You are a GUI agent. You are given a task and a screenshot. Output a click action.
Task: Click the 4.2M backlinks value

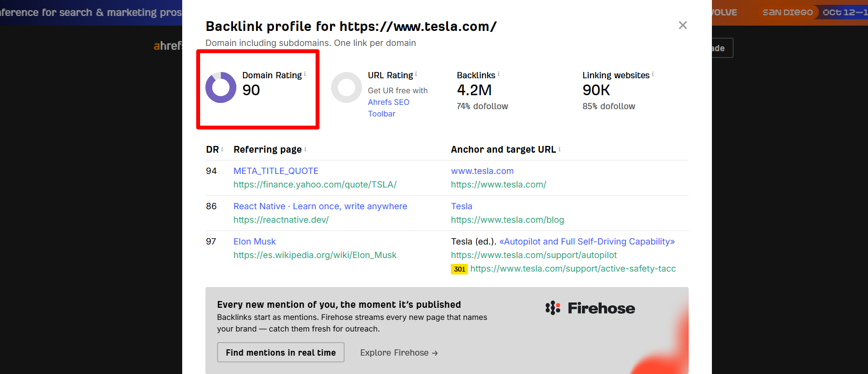(475, 90)
